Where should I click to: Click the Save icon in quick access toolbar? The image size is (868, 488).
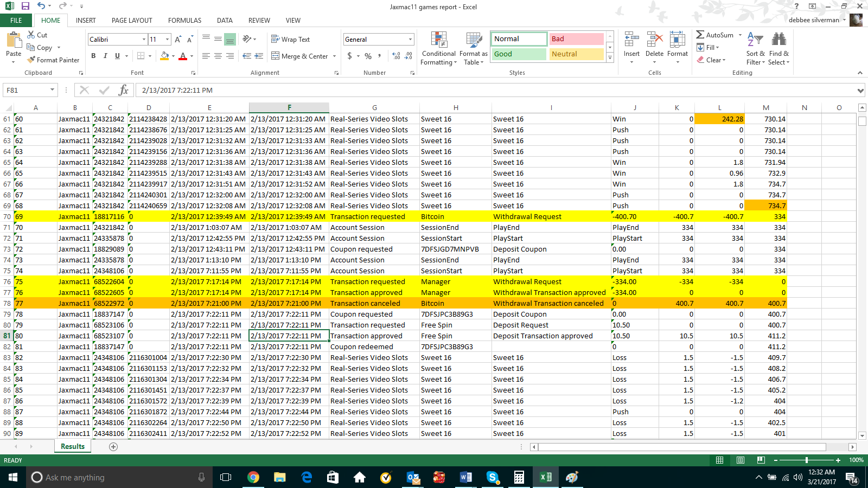(25, 7)
